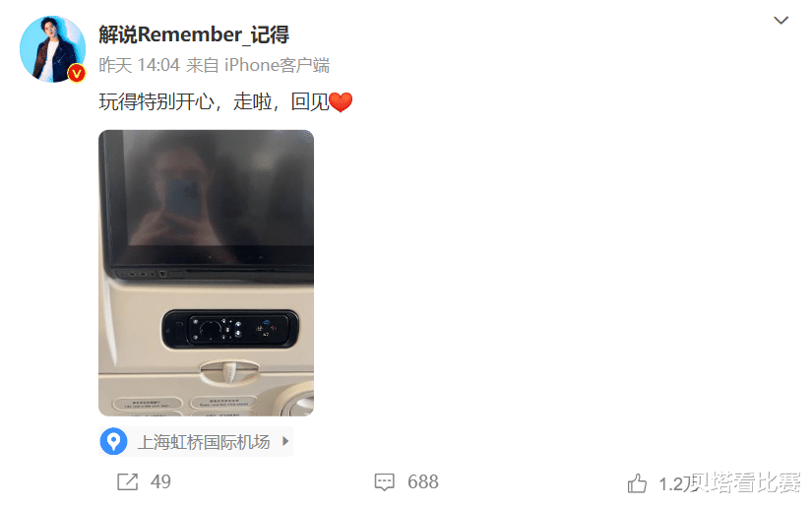Open the 688 comments count

pos(422,481)
